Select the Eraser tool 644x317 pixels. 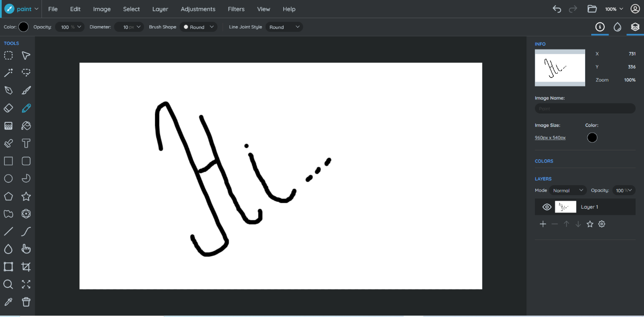coord(8,108)
